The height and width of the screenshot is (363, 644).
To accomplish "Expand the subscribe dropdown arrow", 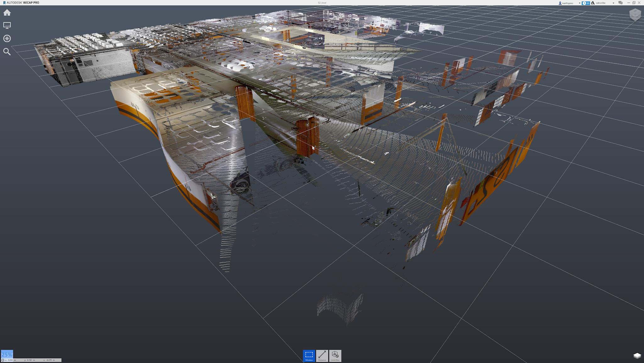I will pos(613,3).
